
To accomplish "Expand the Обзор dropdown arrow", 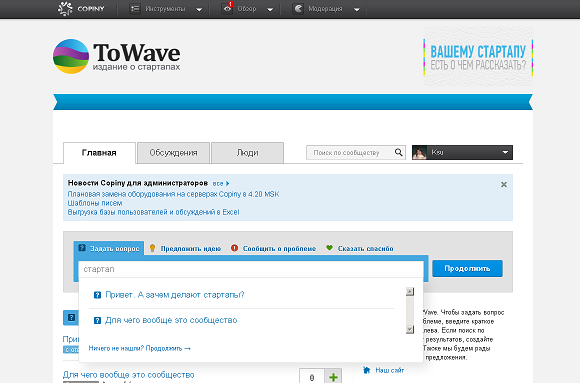I will click(x=270, y=10).
